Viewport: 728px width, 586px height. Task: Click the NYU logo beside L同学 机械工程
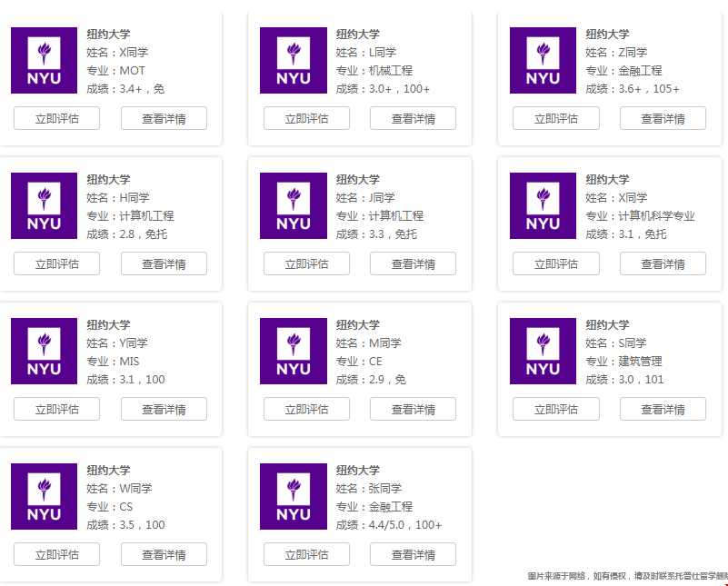pos(293,60)
